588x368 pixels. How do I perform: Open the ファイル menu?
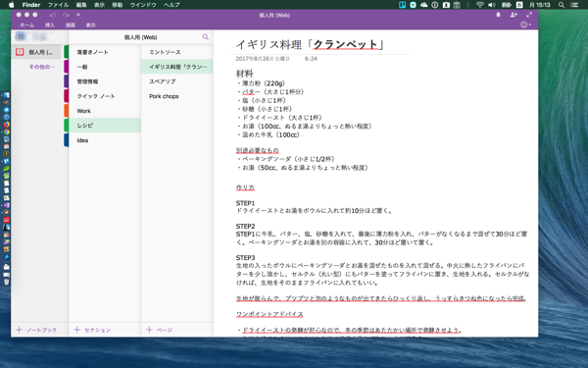pyautogui.click(x=58, y=5)
